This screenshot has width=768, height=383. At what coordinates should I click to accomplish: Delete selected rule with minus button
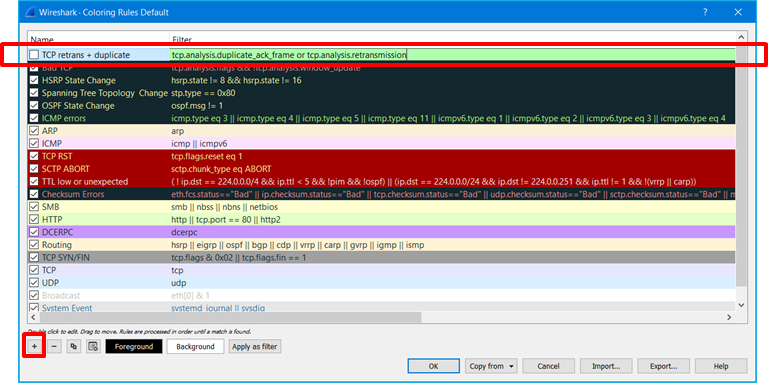(x=54, y=346)
